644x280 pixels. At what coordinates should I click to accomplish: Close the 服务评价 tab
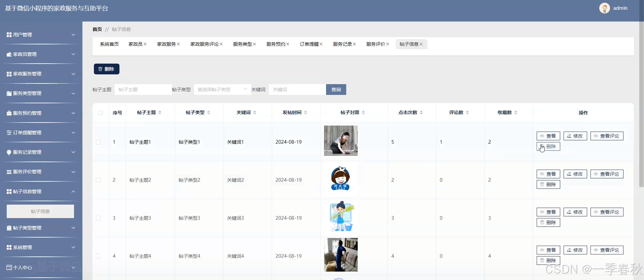[x=388, y=44]
